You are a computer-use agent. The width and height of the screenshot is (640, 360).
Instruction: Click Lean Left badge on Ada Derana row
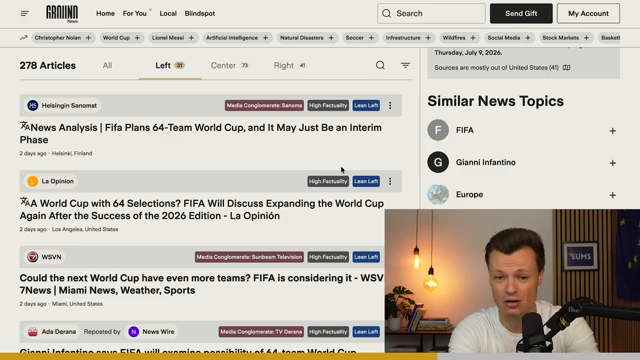pos(366,331)
